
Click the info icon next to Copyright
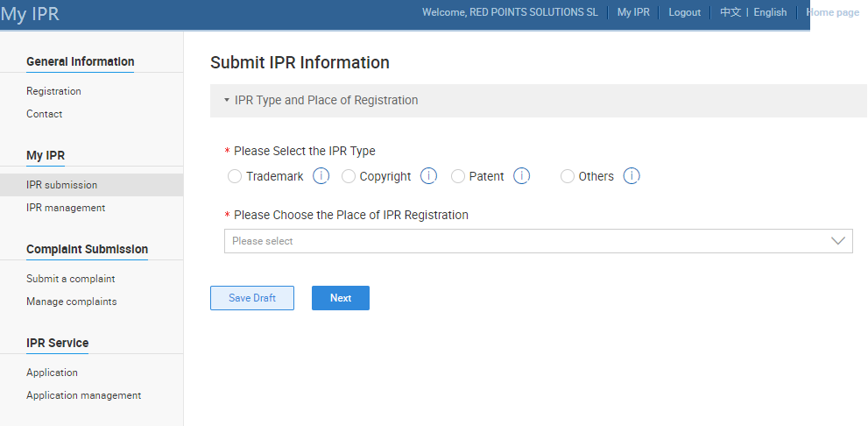click(428, 176)
